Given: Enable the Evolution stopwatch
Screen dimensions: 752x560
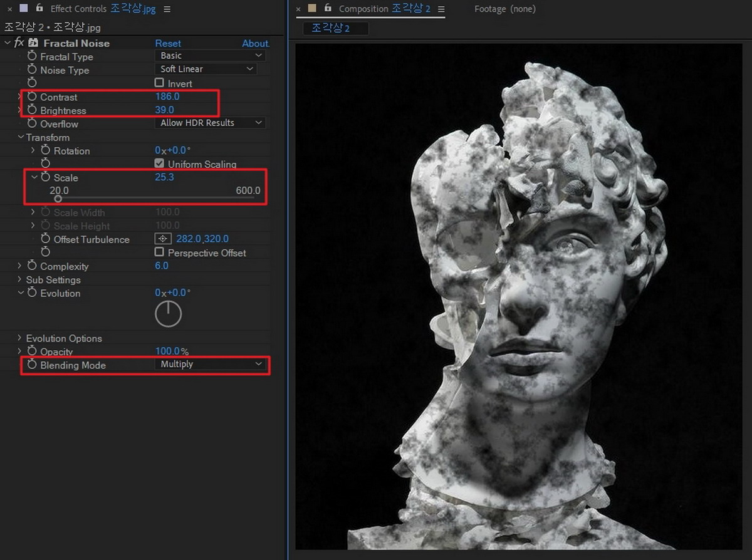Looking at the screenshot, I should 32,293.
